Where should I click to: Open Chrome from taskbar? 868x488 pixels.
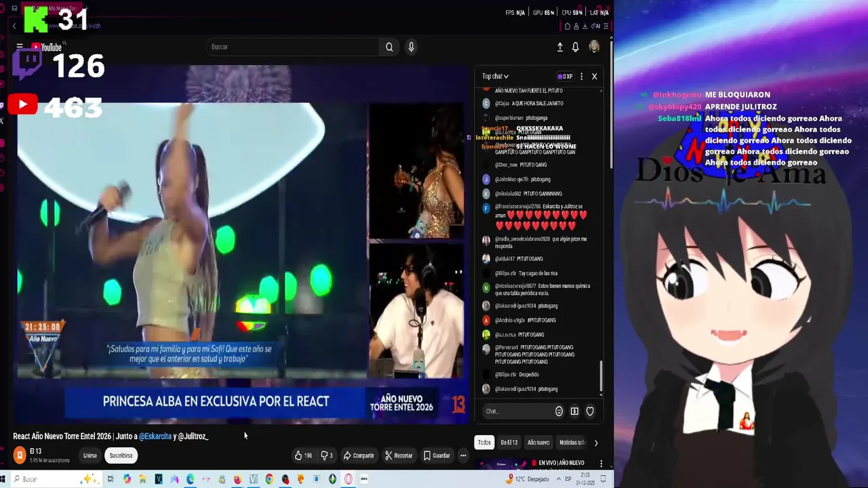pos(269,479)
